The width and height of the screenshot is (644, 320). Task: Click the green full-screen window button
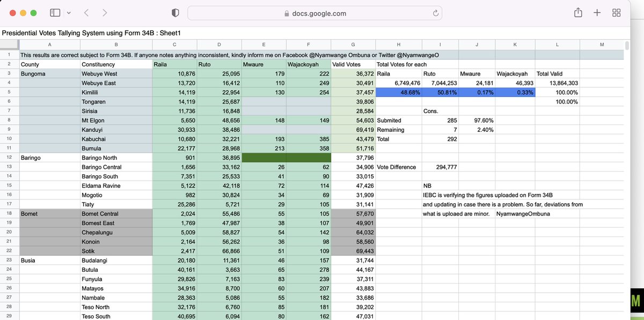[x=33, y=13]
